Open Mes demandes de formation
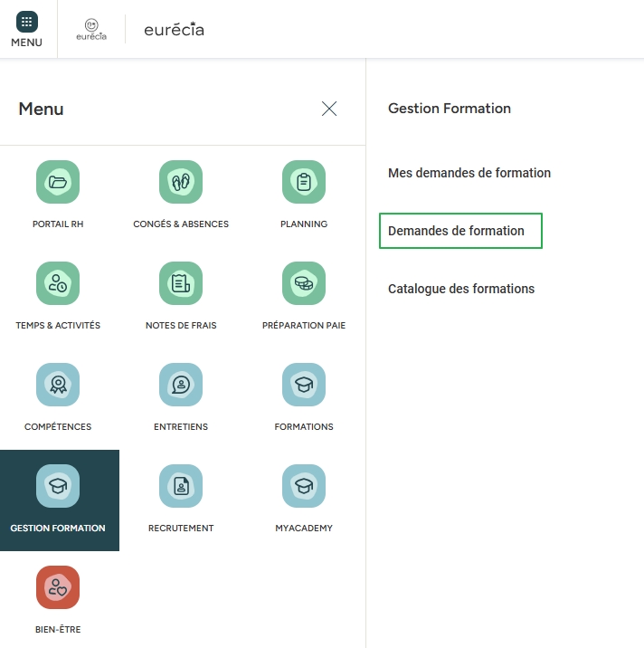Image resolution: width=644 pixels, height=648 pixels. (x=469, y=173)
